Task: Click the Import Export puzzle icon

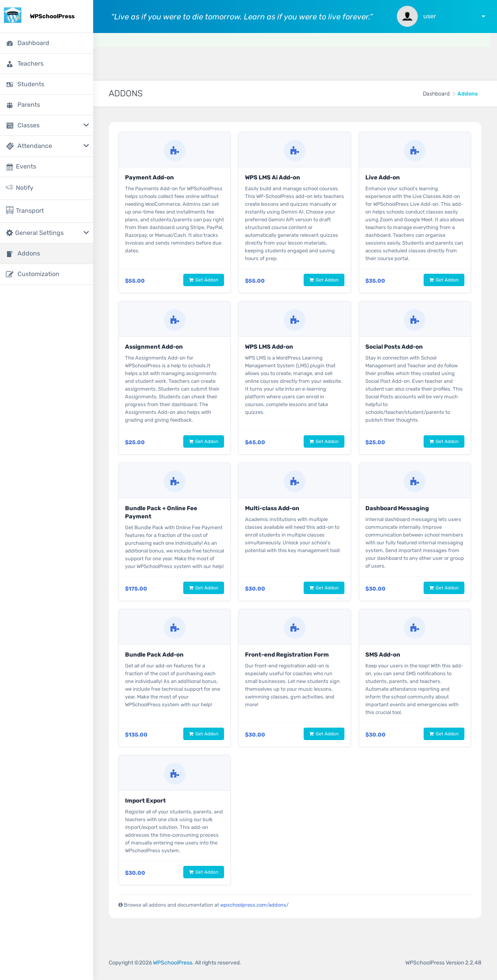Action: point(175,774)
